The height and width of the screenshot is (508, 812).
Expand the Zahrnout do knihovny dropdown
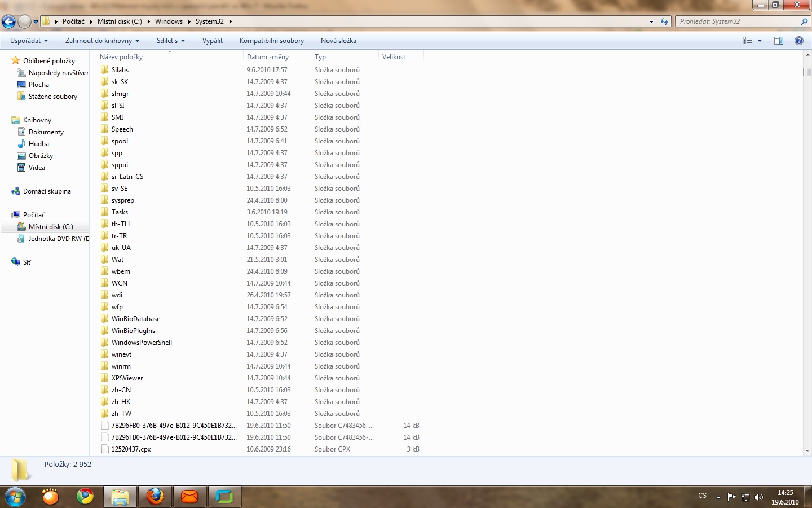(102, 41)
